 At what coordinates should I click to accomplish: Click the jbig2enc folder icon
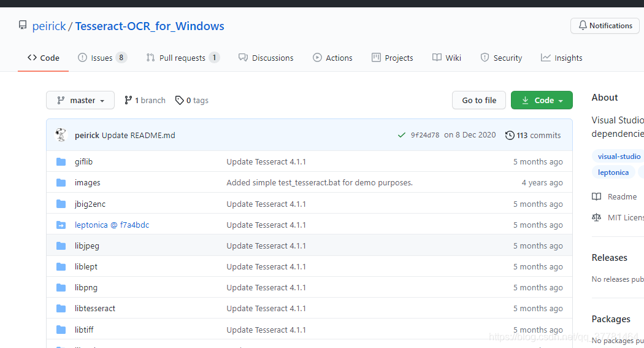(x=61, y=204)
